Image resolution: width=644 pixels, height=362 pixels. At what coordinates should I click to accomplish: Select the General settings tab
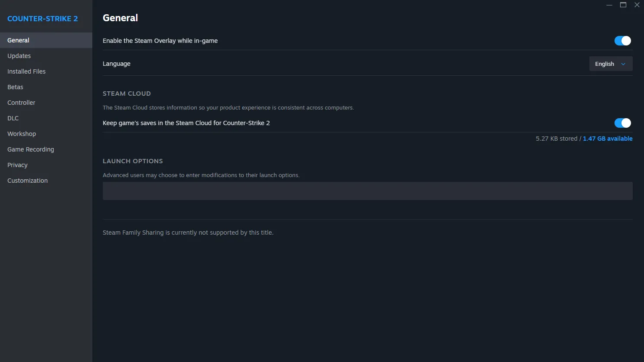[18, 40]
